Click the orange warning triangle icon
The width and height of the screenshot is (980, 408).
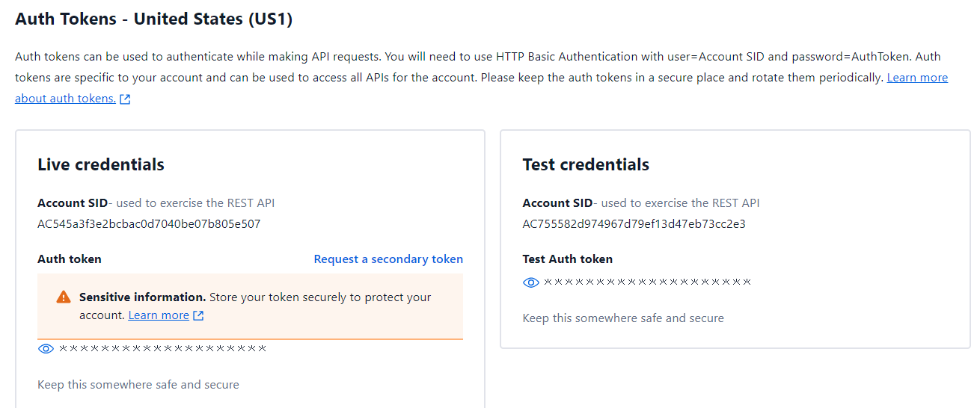click(64, 297)
